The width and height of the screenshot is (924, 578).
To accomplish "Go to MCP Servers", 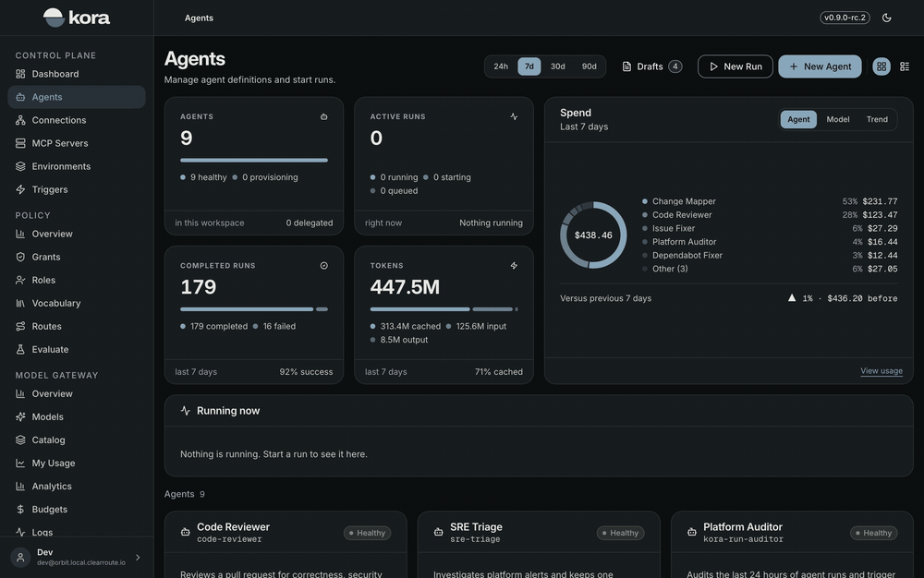I will (x=77, y=143).
